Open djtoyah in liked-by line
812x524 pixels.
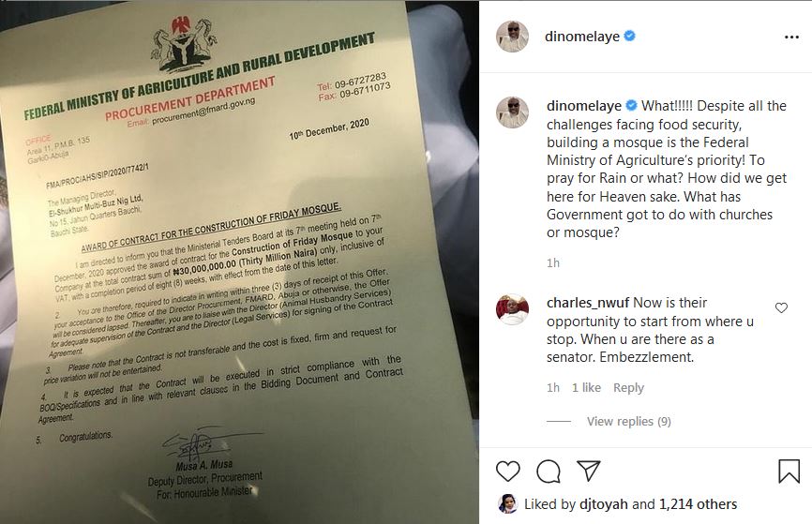(604, 503)
